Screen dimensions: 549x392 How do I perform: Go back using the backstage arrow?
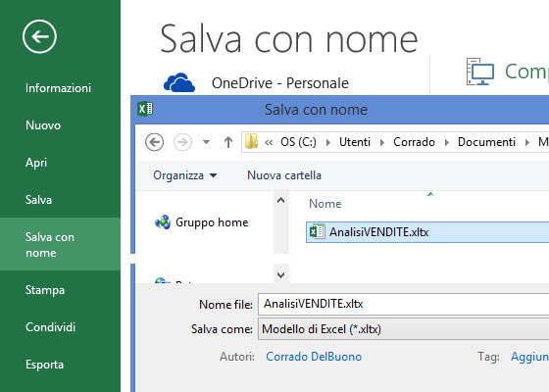pyautogui.click(x=39, y=36)
